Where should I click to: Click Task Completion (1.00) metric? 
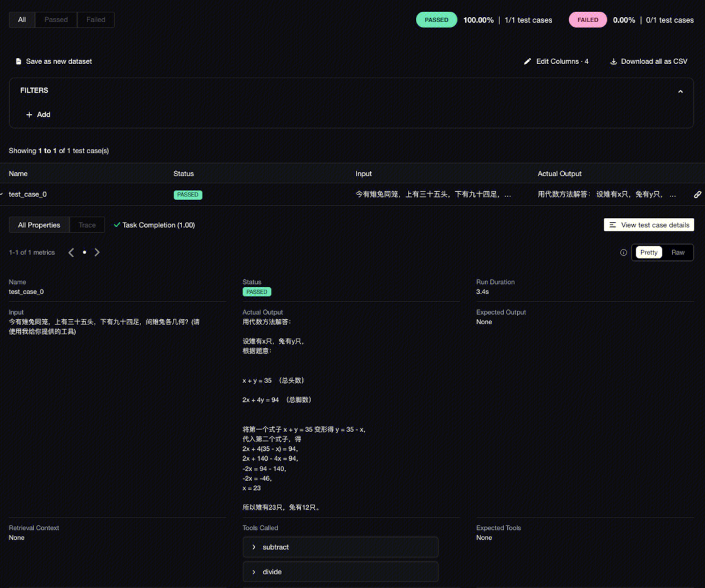(158, 224)
